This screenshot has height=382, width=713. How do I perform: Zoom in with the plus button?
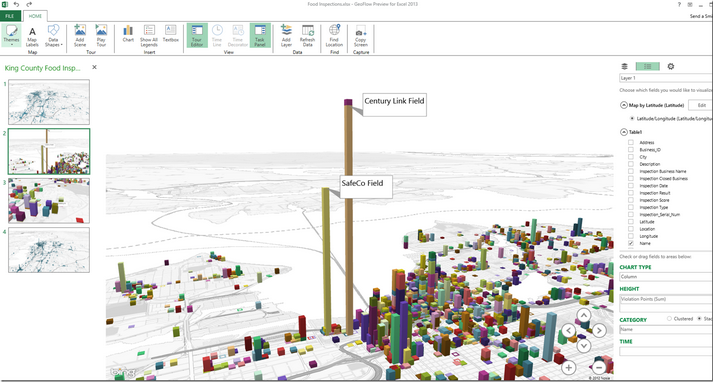pyautogui.click(x=569, y=367)
